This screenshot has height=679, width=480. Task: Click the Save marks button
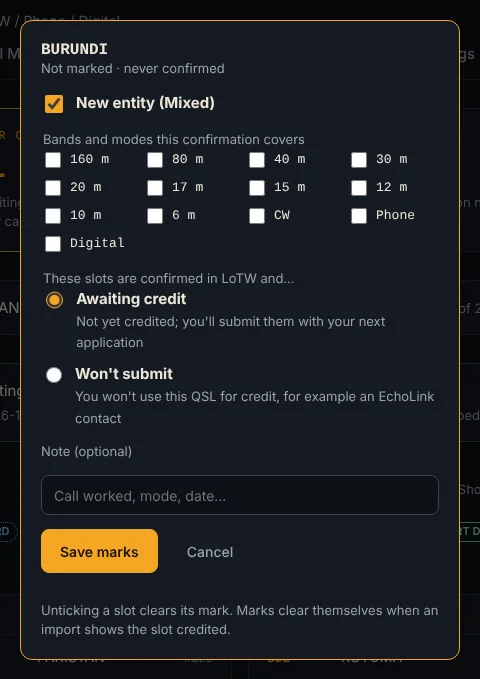pyautogui.click(x=100, y=551)
